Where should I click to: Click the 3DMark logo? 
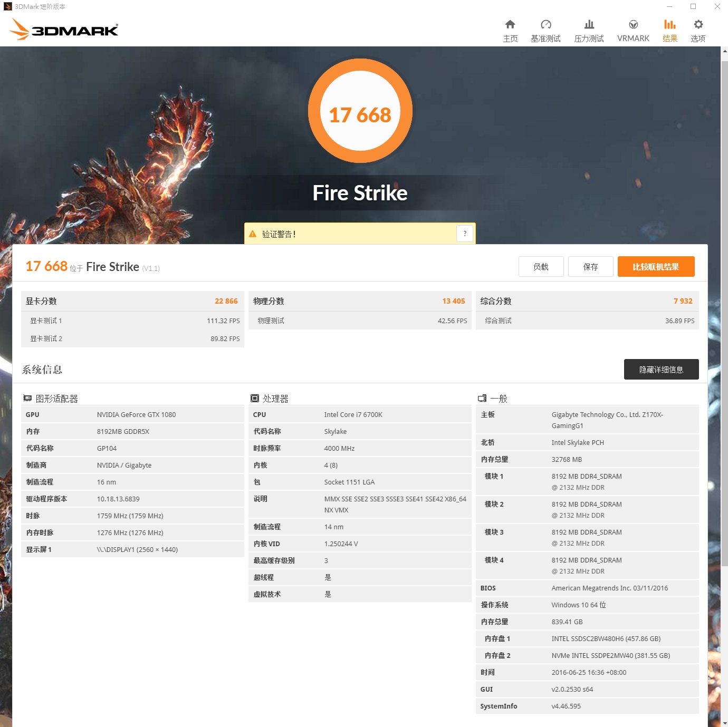64,30
